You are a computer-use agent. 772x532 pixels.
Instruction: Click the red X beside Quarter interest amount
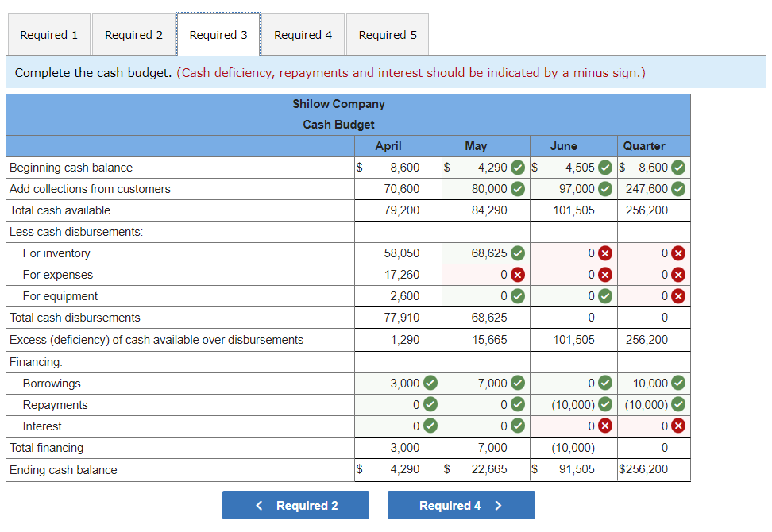[680, 426]
